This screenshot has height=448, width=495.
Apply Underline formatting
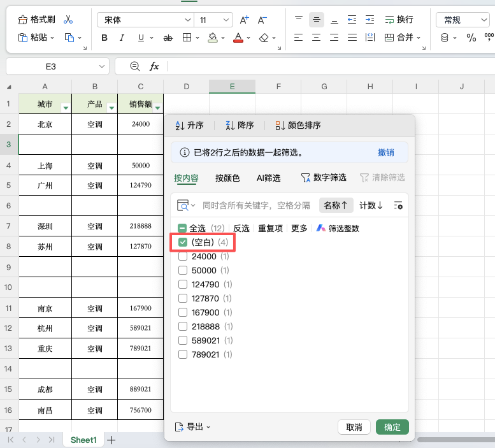click(x=141, y=38)
